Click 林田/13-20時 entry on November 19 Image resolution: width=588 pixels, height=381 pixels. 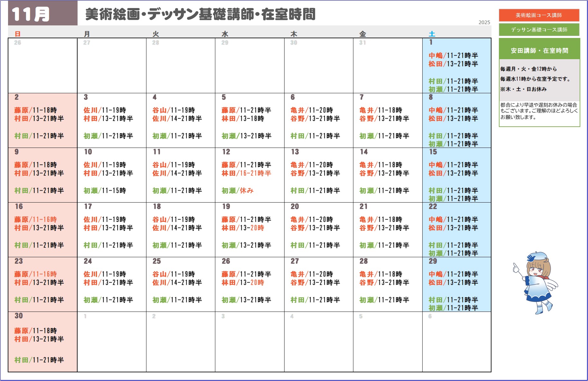pos(243,228)
